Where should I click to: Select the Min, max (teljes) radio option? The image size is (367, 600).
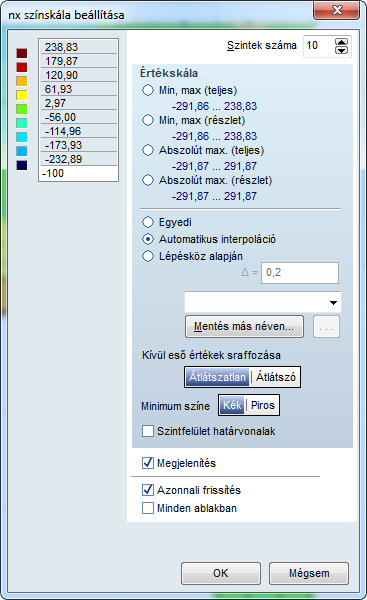[x=148, y=90]
